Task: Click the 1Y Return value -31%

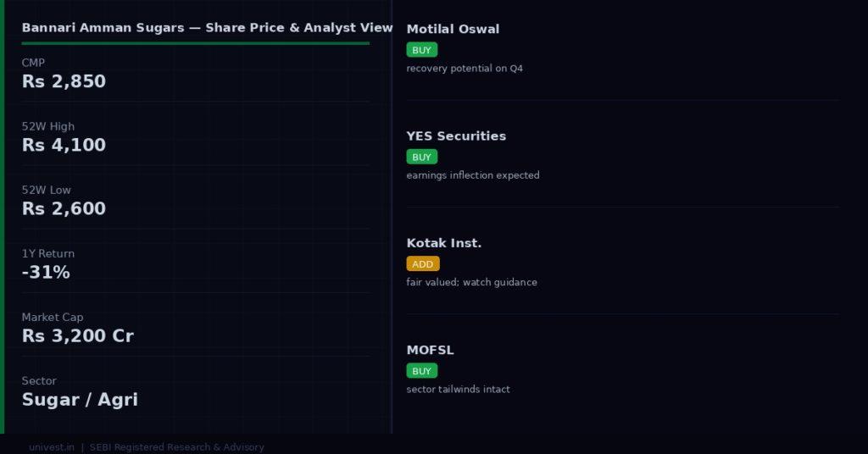Action: point(46,272)
